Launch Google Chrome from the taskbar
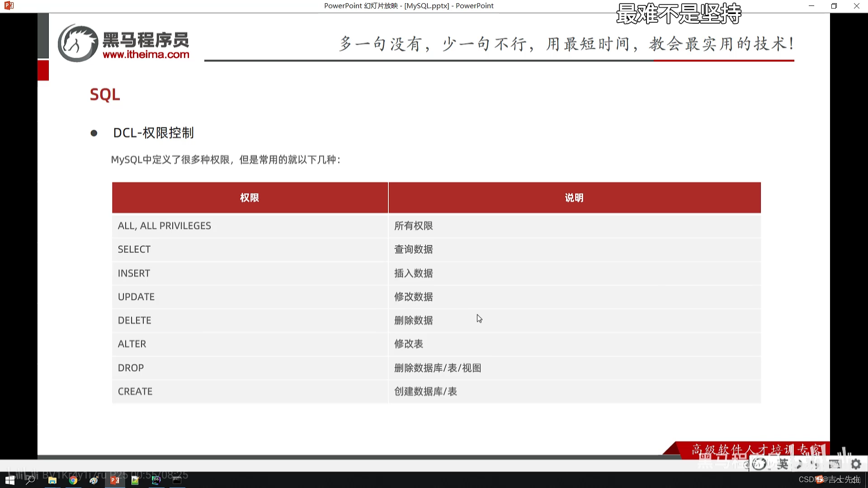The image size is (868, 488). [73, 480]
